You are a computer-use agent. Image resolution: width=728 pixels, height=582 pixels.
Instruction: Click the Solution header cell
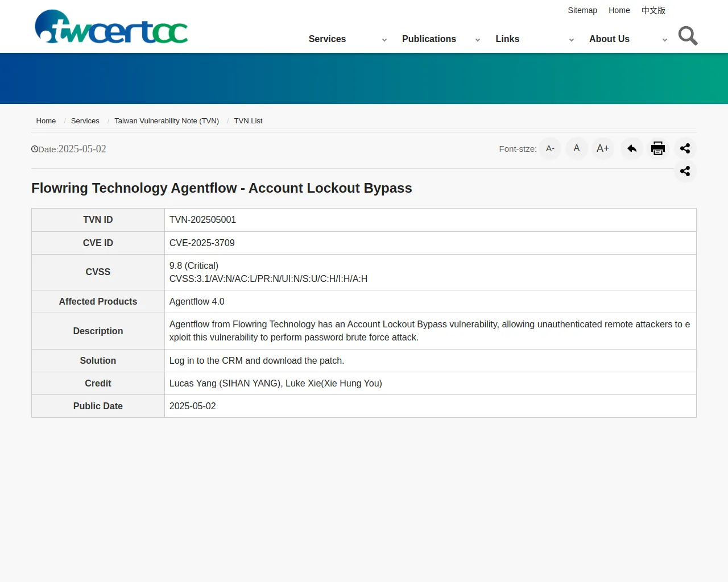[x=98, y=360]
